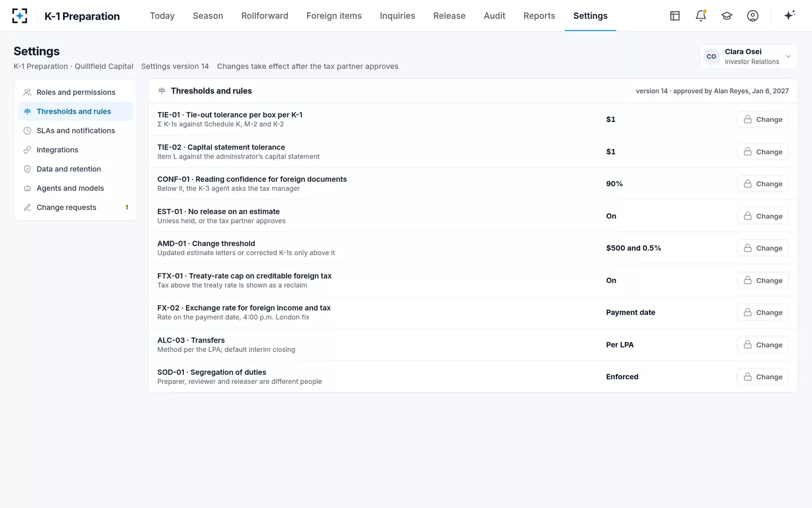The image size is (812, 508).
Task: Click the "$500 and 0.5%" threshold value
Action: pos(634,248)
